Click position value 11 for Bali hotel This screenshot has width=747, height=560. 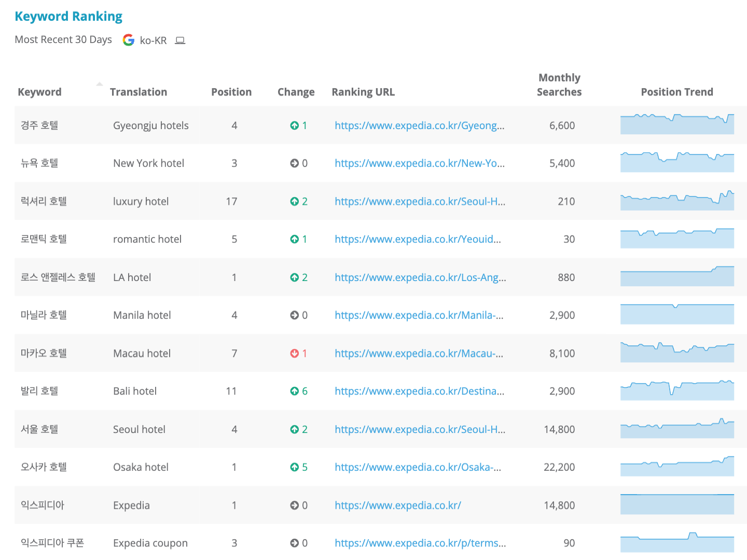pos(231,391)
